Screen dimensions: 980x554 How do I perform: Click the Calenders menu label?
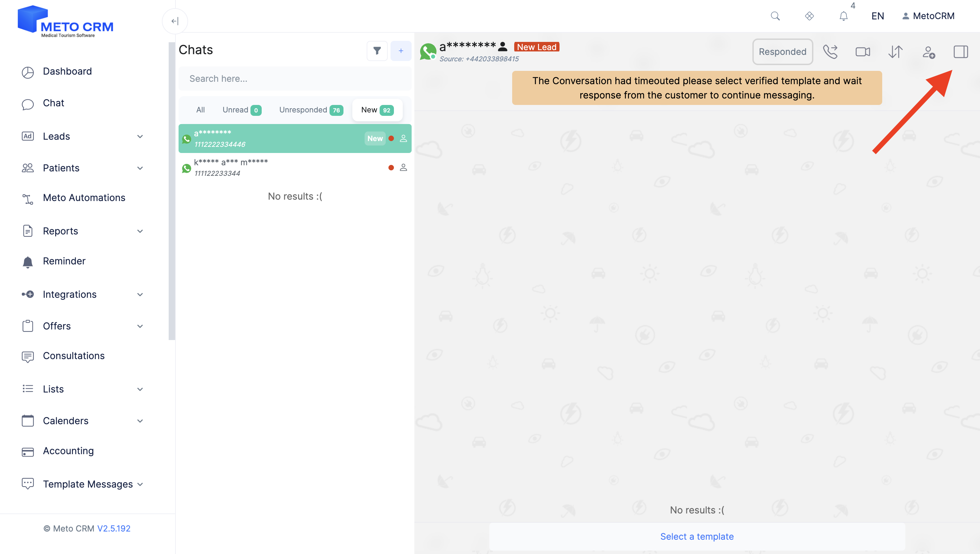click(x=65, y=421)
